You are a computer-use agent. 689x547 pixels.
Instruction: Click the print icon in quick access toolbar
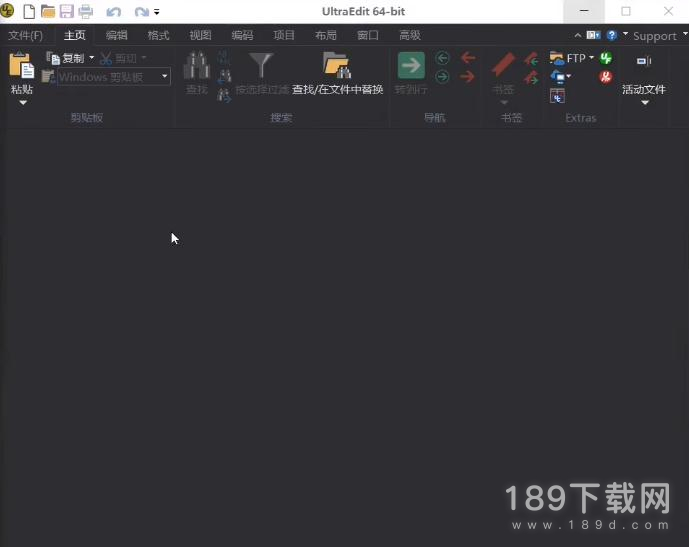[85, 12]
